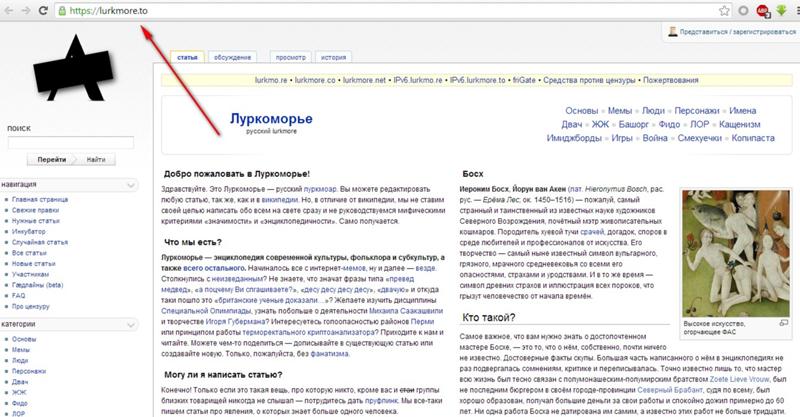Open Случайная статья in navigation
Viewport: 800px width, 417px height.
(40, 242)
